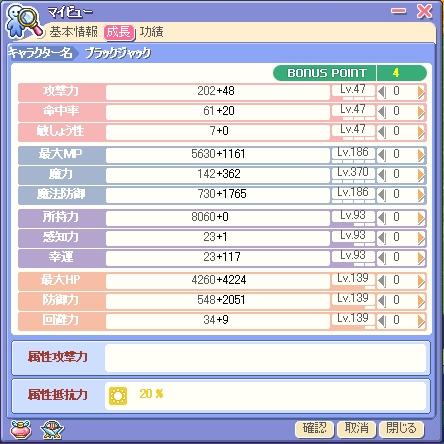Increase 幸運 with the orange arrow
The image size is (444, 444).
(421, 258)
